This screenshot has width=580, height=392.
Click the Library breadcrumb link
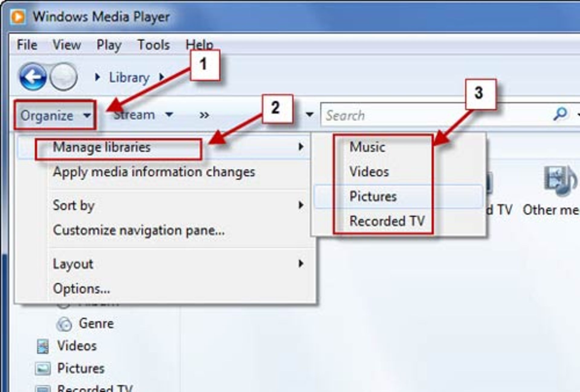pyautogui.click(x=129, y=77)
